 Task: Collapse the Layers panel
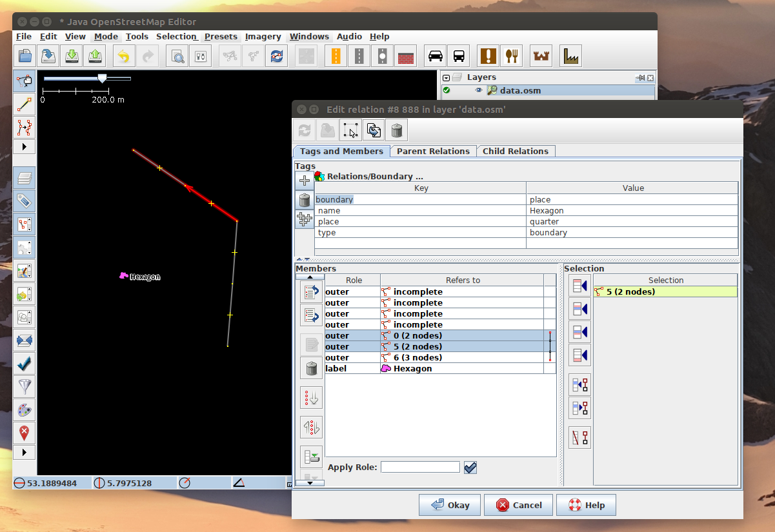[x=446, y=77]
